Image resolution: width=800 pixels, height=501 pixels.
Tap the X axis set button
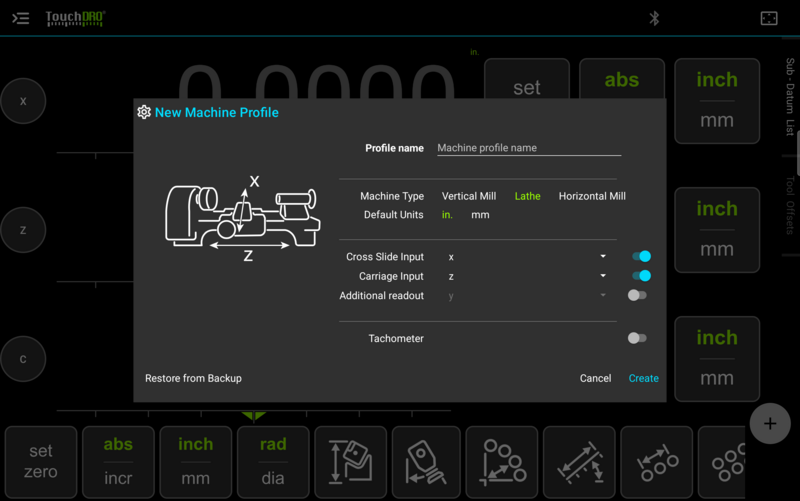pyautogui.click(x=527, y=79)
